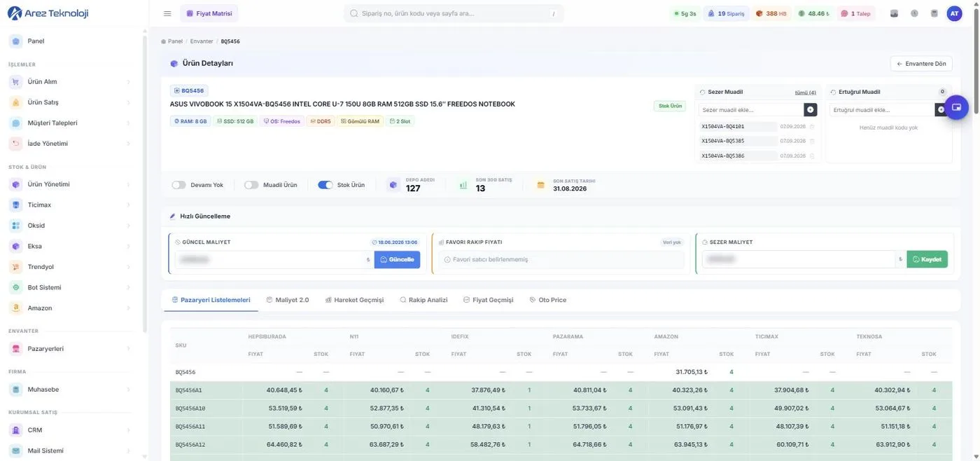Viewport: 980px width, 461px height.
Task: Toggle the sidebar hamburger menu icon
Action: point(167,13)
